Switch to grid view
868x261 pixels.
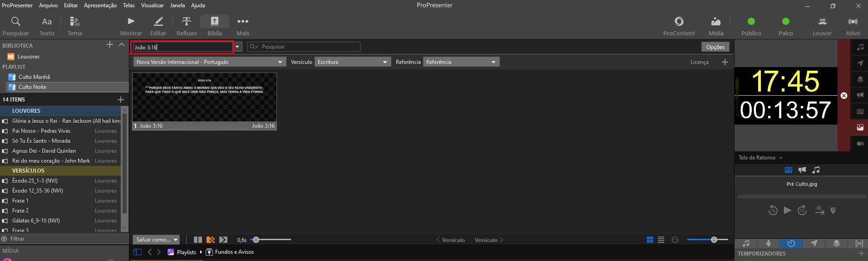click(x=650, y=240)
